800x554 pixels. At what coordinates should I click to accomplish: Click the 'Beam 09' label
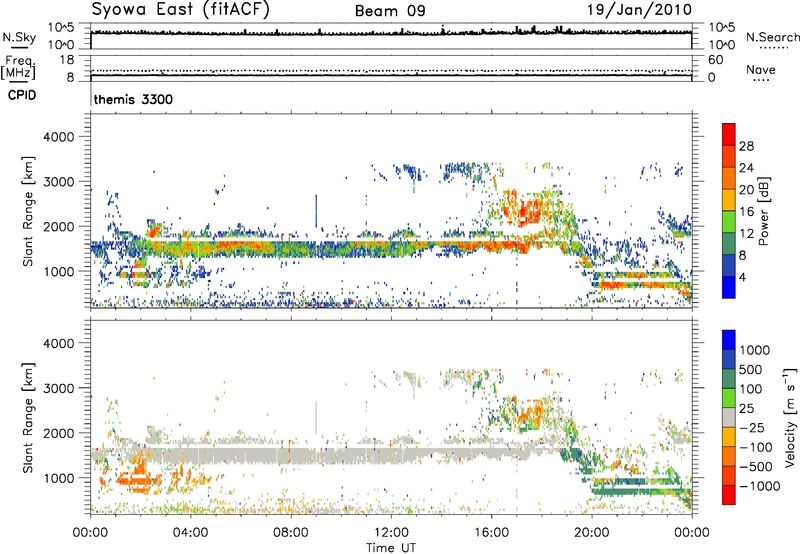pyautogui.click(x=390, y=11)
